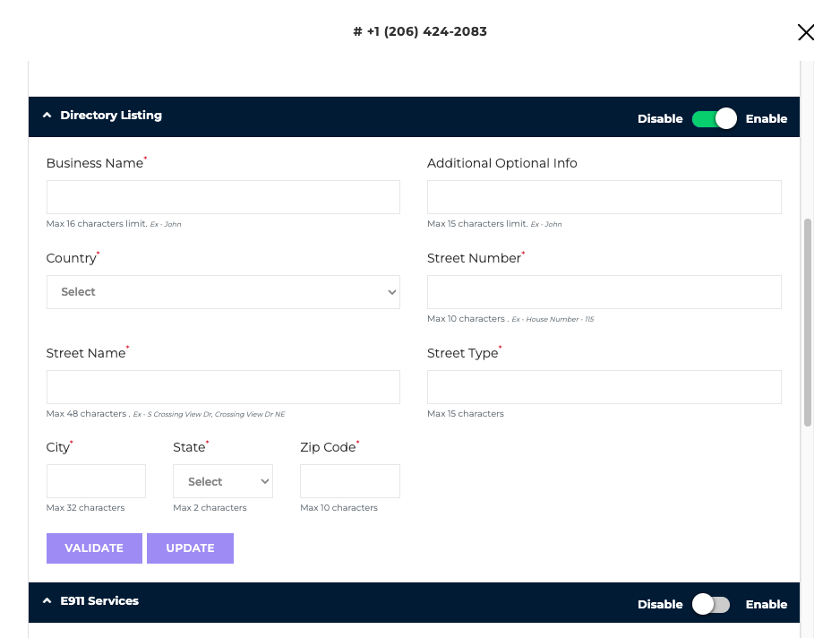Click the Street Type "Max 15 characters" hint

tap(466, 414)
